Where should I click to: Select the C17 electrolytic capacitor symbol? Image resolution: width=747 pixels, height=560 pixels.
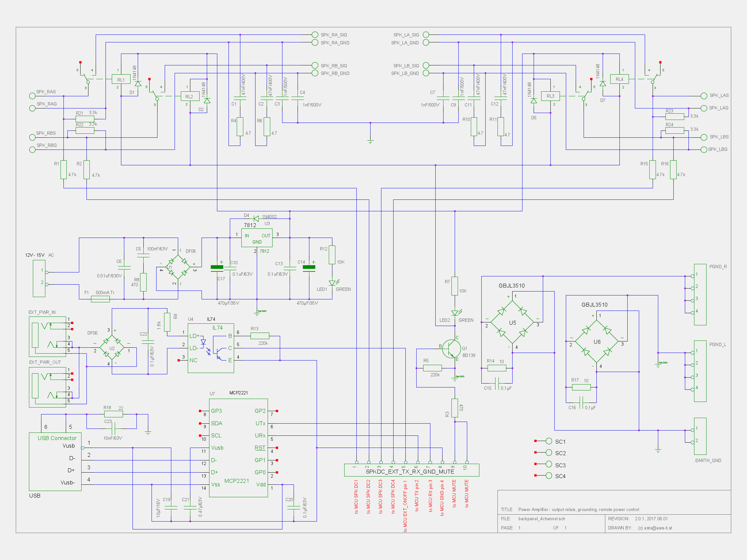tap(217, 268)
